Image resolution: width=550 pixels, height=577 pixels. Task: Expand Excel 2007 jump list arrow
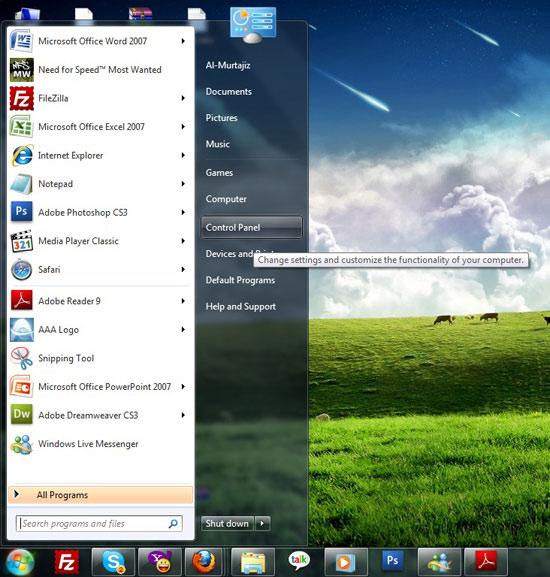[x=183, y=127]
